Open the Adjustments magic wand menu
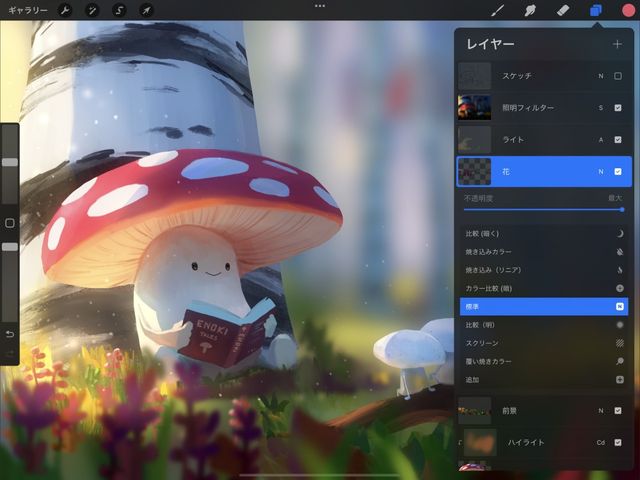 tap(92, 10)
